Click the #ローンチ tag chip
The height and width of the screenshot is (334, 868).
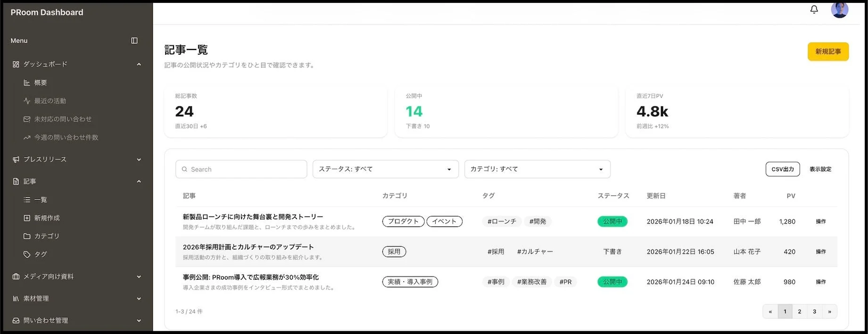tap(502, 221)
